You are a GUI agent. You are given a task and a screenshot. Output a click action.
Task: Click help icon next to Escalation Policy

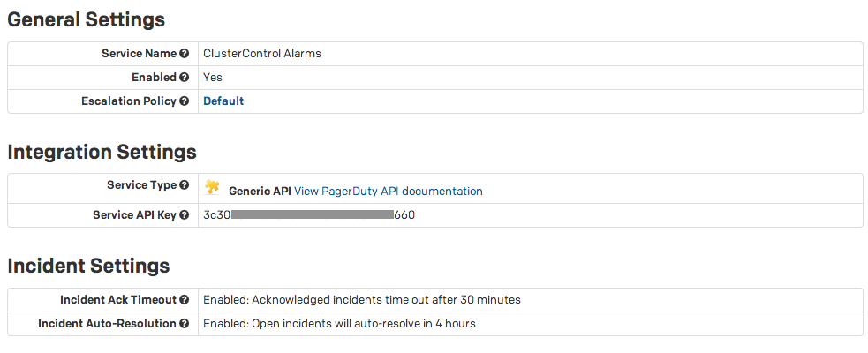click(x=184, y=101)
